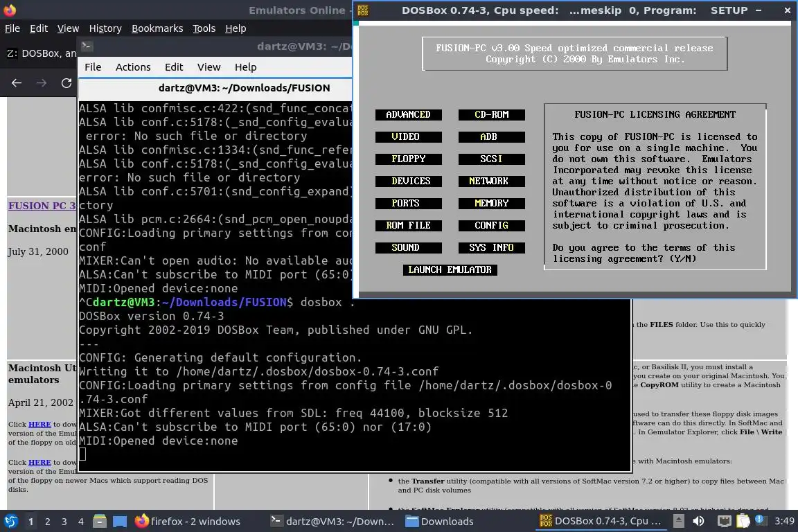Switch to the DOSBox 0.74-3 taskbar entry
The image size is (798, 532).
click(601, 522)
